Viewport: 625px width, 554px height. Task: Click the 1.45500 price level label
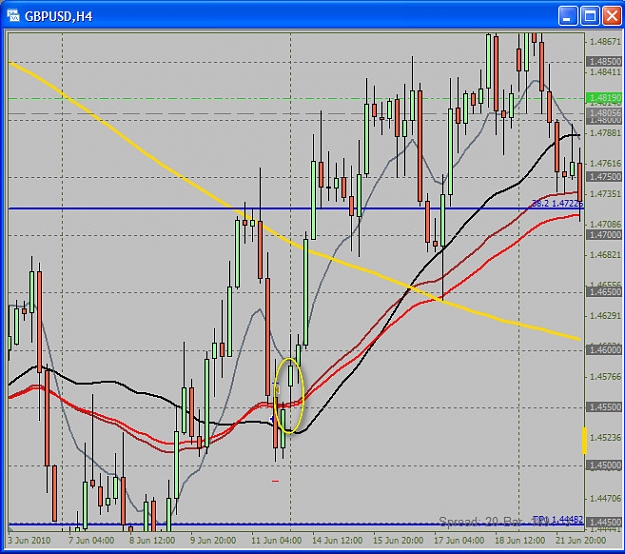click(604, 407)
